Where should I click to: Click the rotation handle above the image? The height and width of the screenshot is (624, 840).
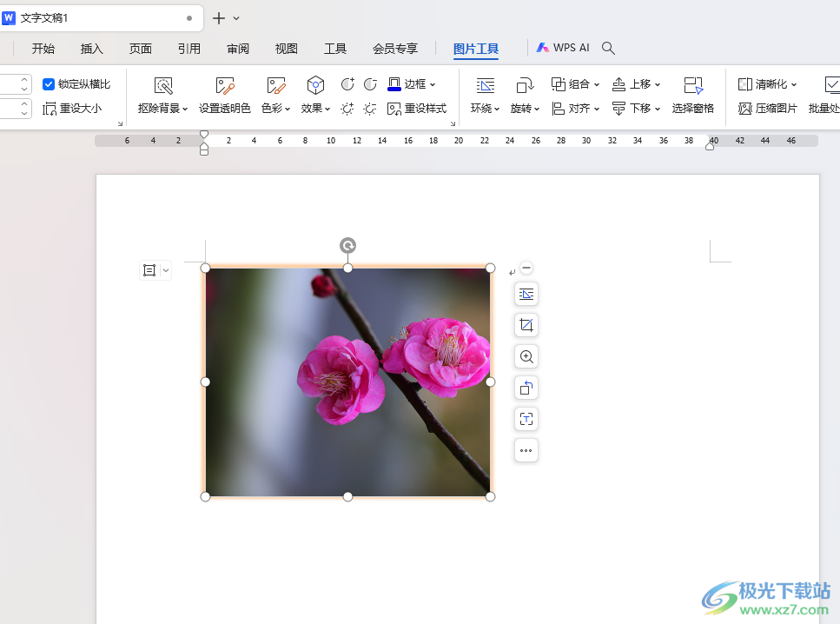point(347,246)
